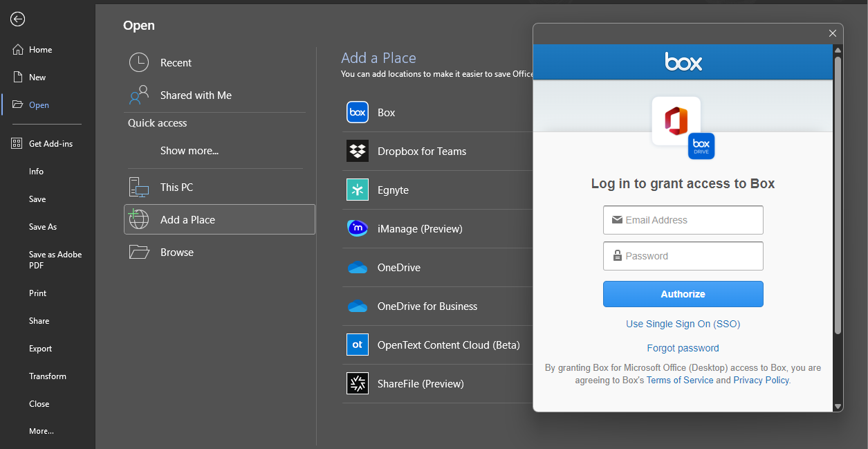Go to Shared with Me

tap(196, 95)
